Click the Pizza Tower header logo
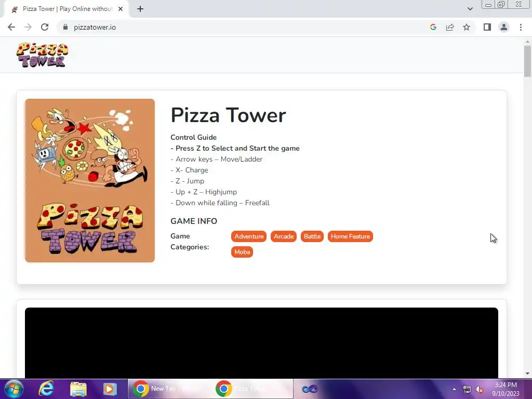The image size is (532, 399). point(42,55)
